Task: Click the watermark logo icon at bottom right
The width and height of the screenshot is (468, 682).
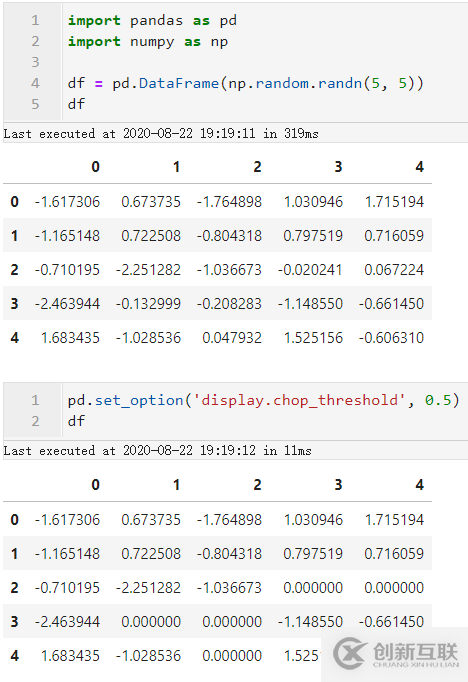Action: click(x=350, y=653)
